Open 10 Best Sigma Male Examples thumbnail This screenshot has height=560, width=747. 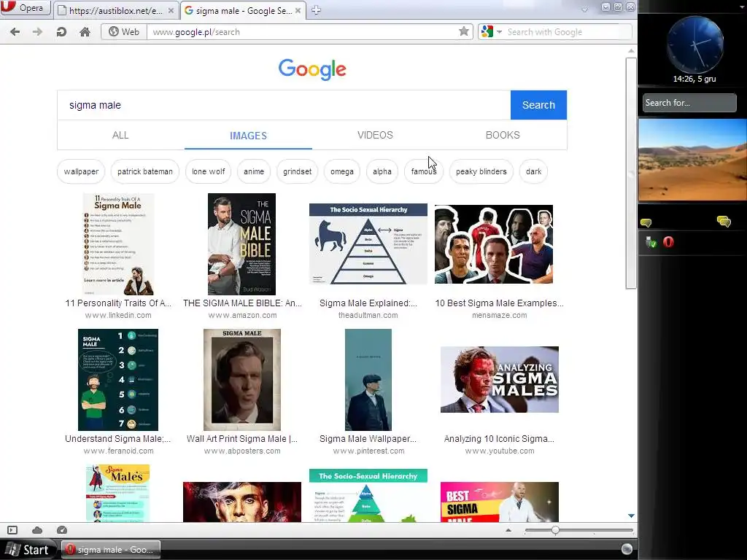[x=494, y=244]
